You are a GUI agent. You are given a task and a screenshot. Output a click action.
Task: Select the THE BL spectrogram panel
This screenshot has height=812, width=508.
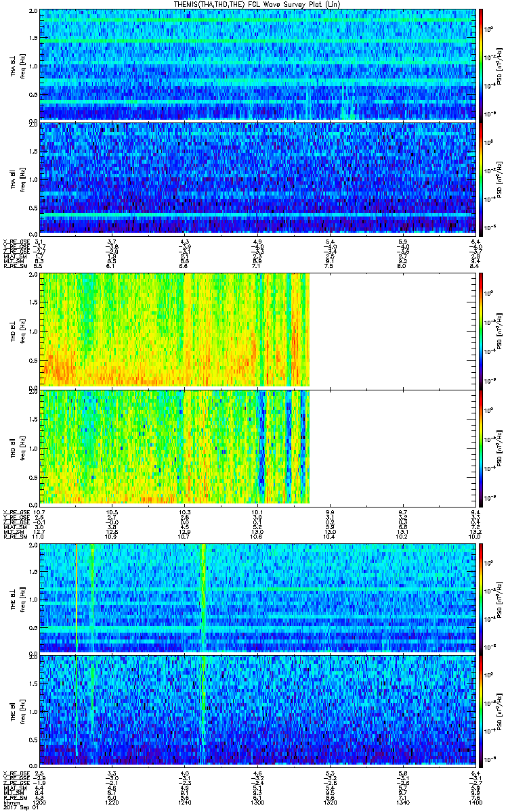pyautogui.click(x=257, y=598)
